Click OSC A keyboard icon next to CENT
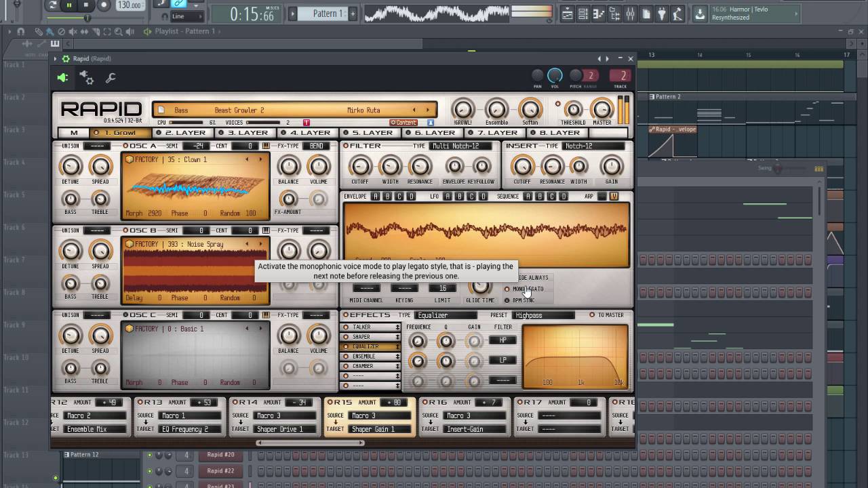The width and height of the screenshot is (868, 488). pyautogui.click(x=266, y=146)
